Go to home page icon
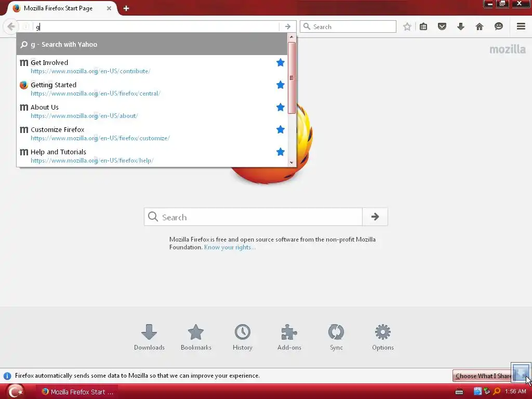Viewport: 532px width, 399px height. 480,26
